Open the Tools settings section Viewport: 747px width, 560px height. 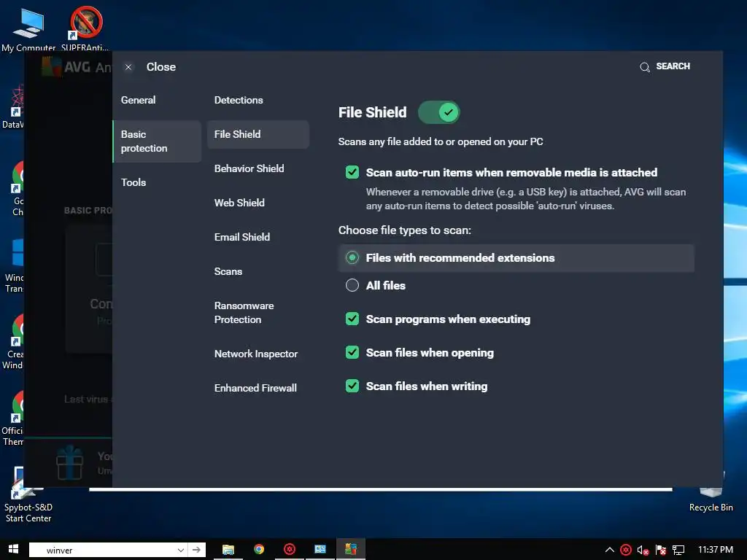tap(133, 182)
